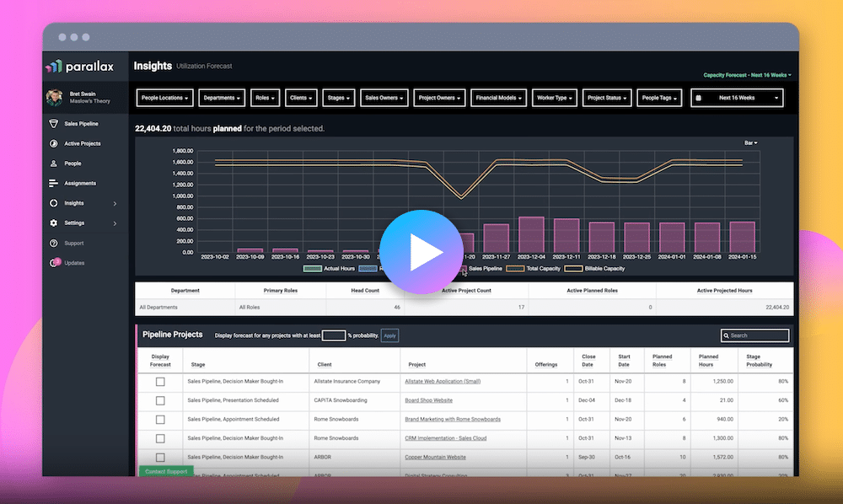Open the People Locations filter dropdown

pos(164,98)
